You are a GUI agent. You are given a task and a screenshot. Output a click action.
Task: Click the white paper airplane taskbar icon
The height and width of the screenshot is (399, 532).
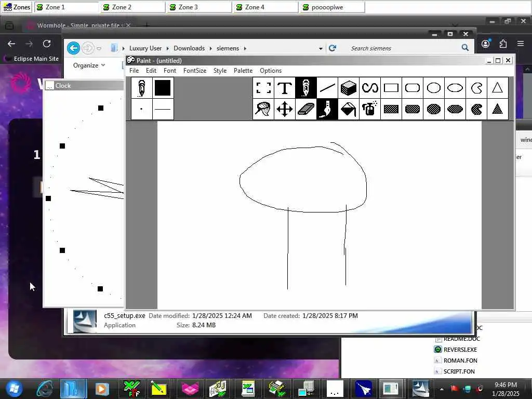click(x=363, y=389)
